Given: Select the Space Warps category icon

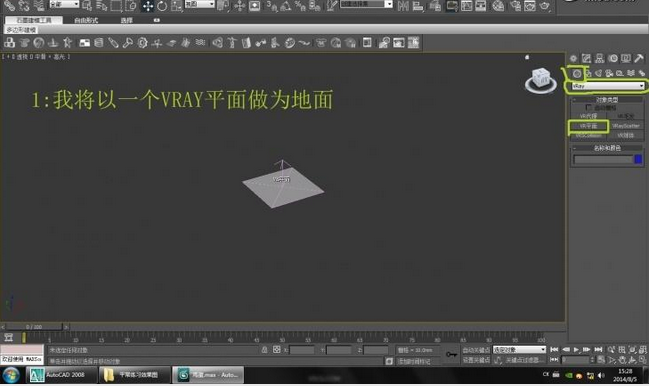Looking at the screenshot, I should tap(631, 74).
